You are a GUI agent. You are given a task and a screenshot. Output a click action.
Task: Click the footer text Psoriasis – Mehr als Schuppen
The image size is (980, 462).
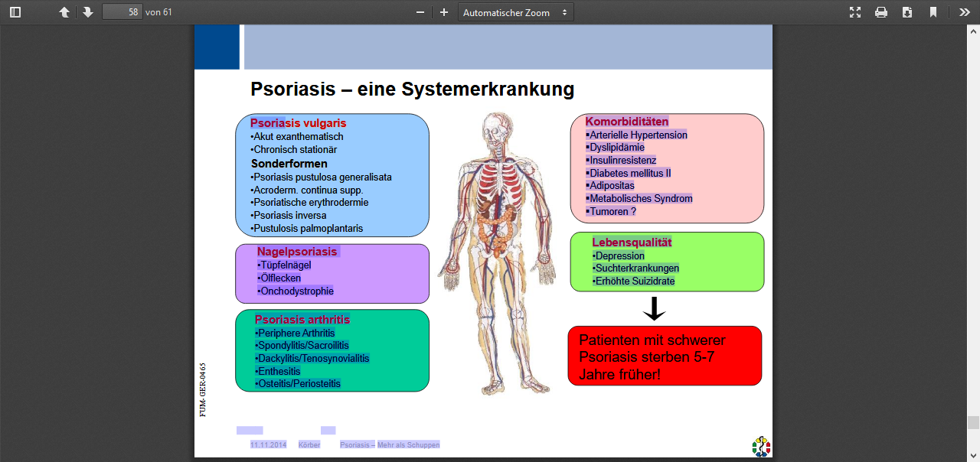pos(390,444)
